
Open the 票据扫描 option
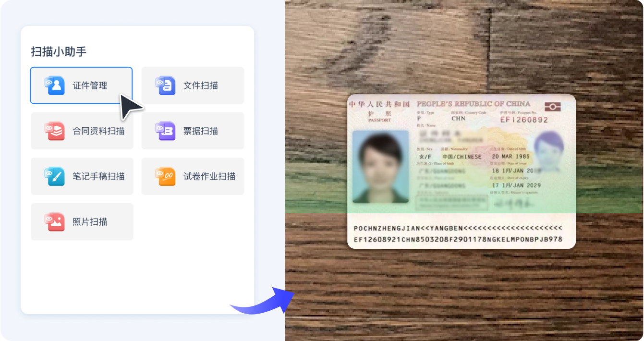click(193, 131)
